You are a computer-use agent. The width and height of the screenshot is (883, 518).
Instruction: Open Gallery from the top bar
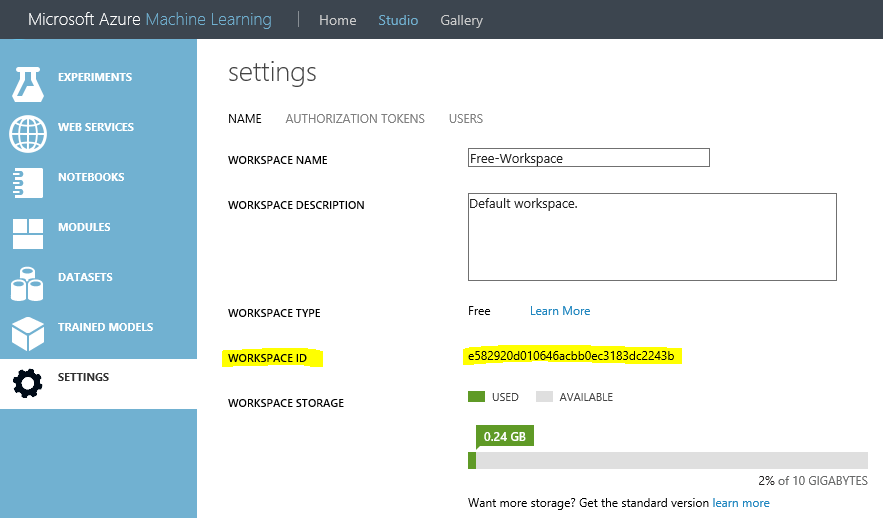tap(461, 20)
